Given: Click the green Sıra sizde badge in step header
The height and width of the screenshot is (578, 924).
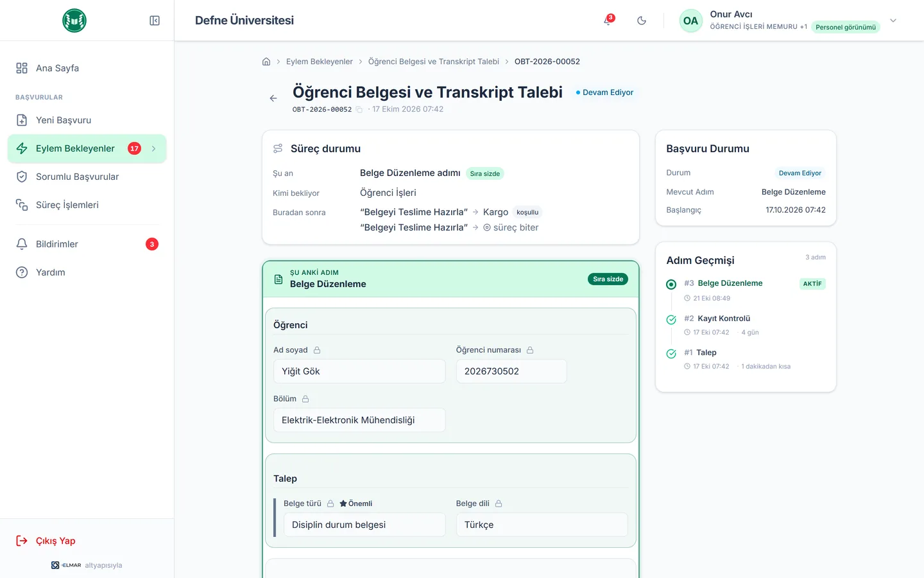Looking at the screenshot, I should pos(608,279).
